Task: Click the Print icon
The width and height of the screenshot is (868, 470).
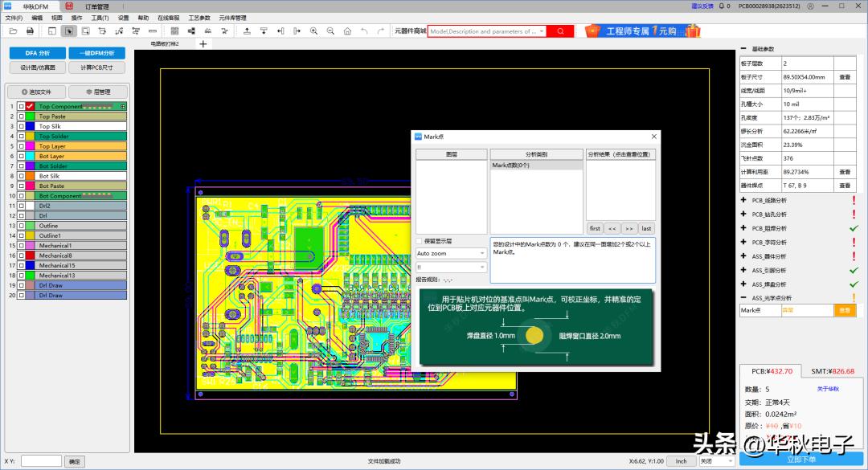Action: (31, 31)
